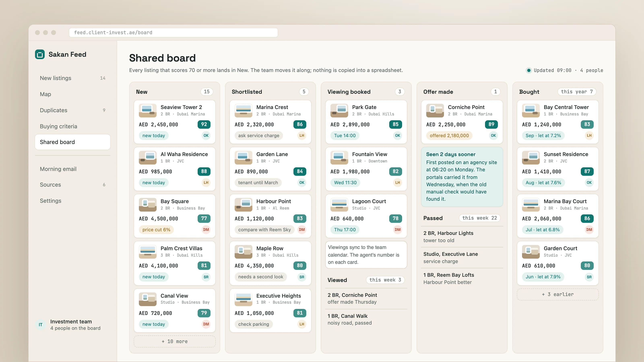
Task: Click the green Updated status dot
Action: coord(528,70)
